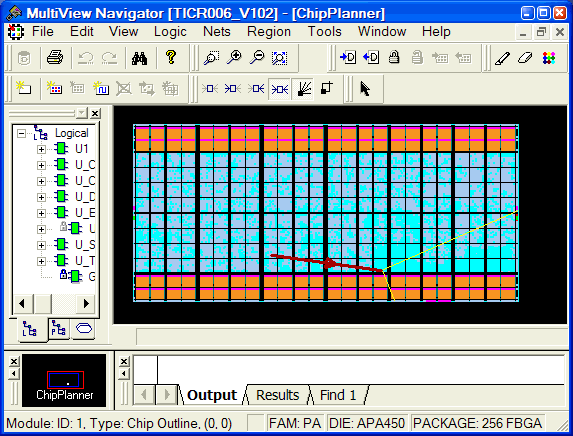
Task: Select the arrow pointer tool
Action: pyautogui.click(x=365, y=89)
